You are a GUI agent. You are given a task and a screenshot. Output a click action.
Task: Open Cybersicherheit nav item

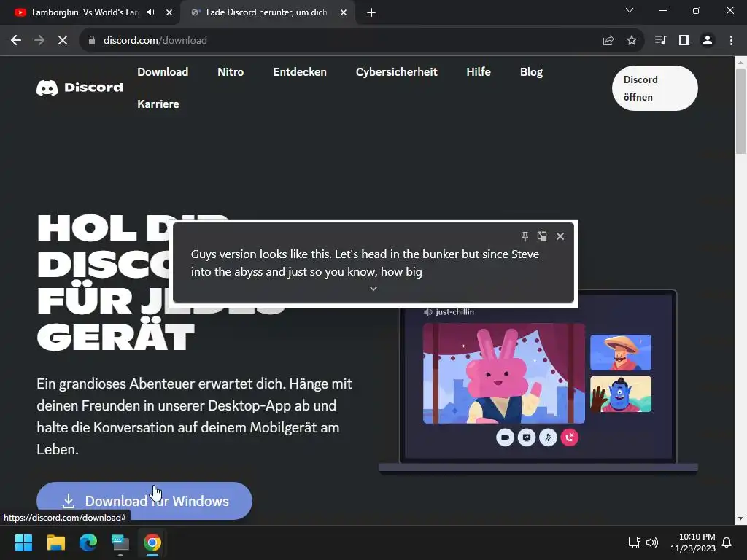396,72
